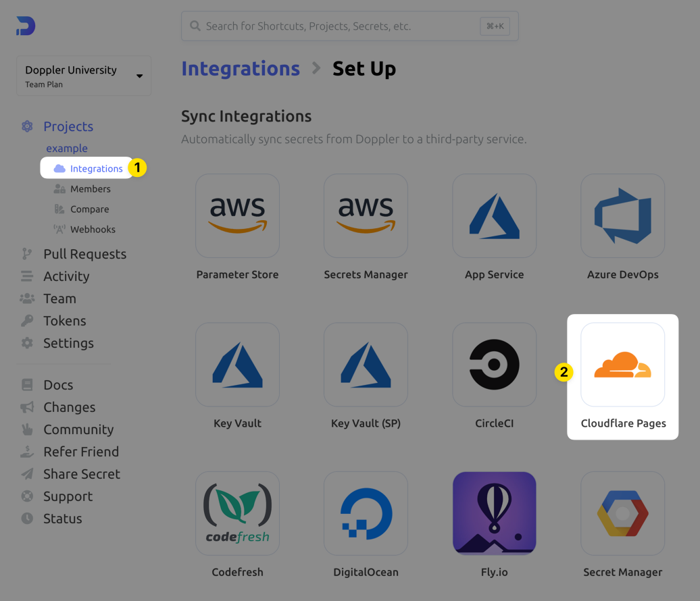Select Integrations in project submenu
Screen dimensions: 700x601
click(x=97, y=169)
